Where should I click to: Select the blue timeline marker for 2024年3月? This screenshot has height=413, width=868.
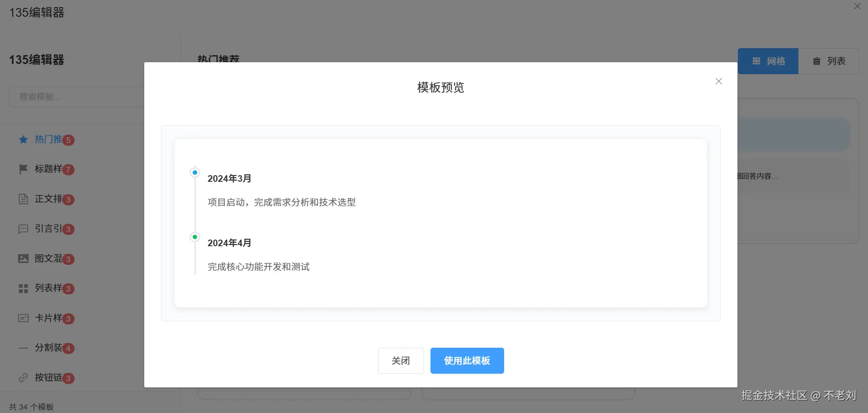195,172
